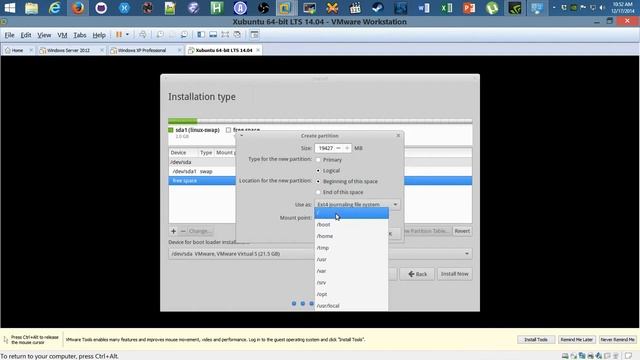Click the Never Remind Me button
640x360 pixels.
[x=618, y=339]
